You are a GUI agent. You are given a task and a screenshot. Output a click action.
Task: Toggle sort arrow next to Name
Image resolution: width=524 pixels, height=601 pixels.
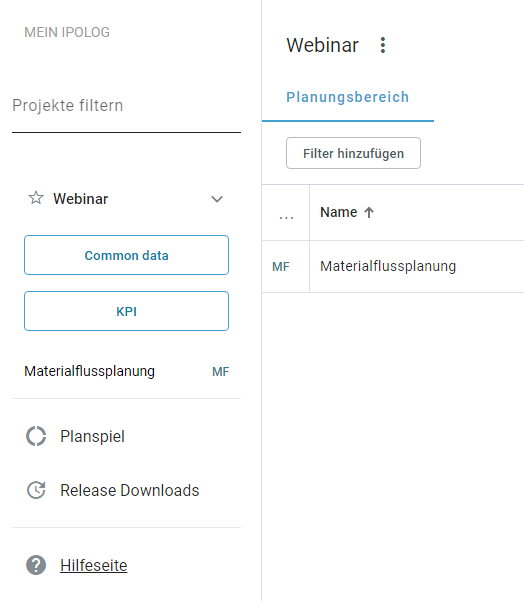pos(369,212)
